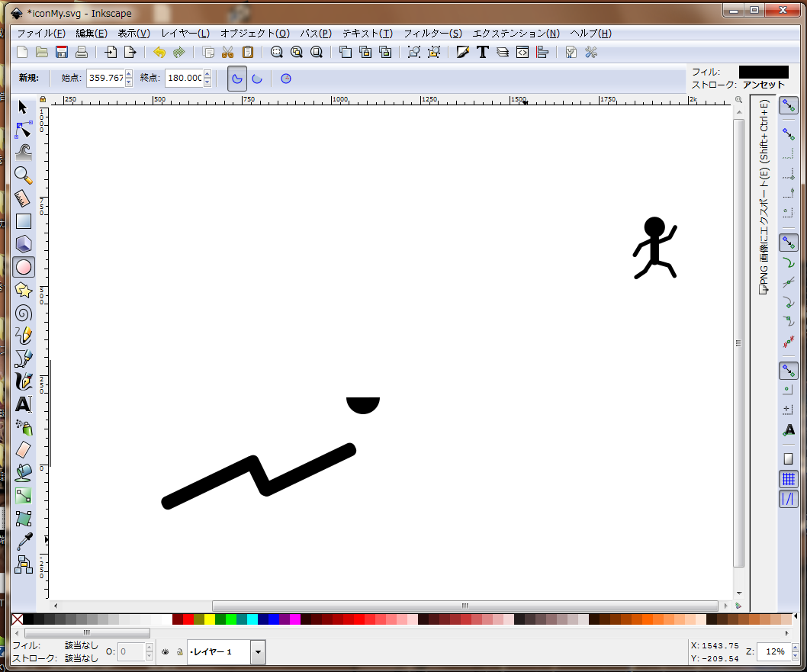807x672 pixels.
Task: Select the Spiral tool
Action: (24, 313)
